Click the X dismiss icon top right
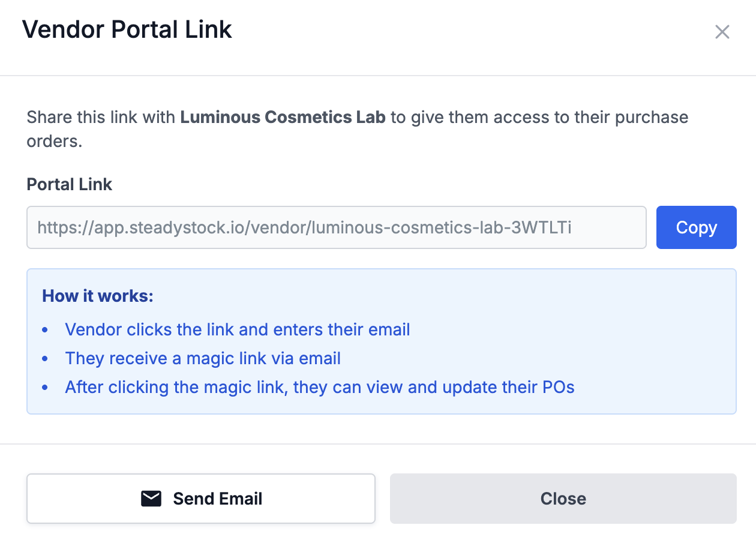Viewport: 756px width, 540px height. [722, 32]
